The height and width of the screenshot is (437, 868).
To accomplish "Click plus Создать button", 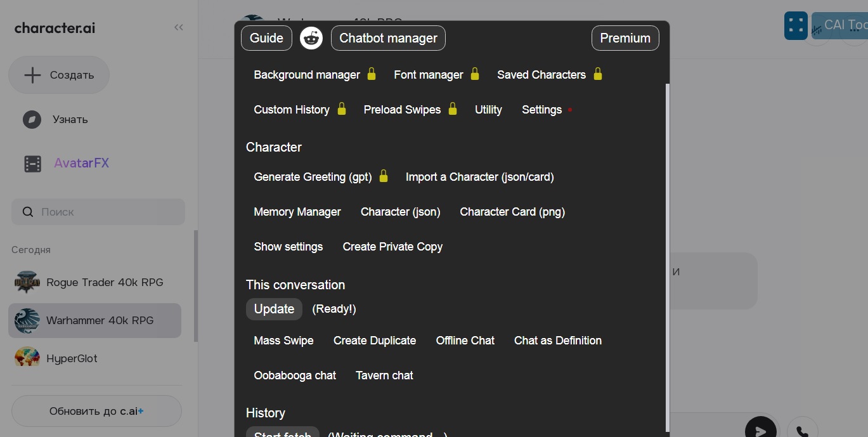I will (59, 75).
